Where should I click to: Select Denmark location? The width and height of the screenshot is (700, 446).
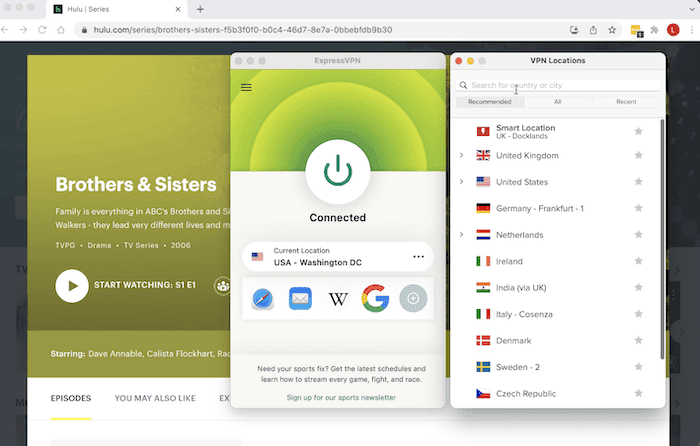pos(554,340)
